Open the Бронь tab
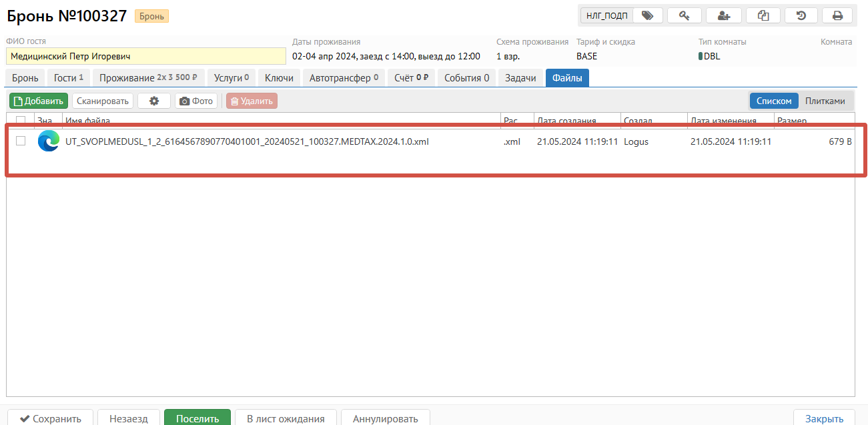 (x=25, y=78)
